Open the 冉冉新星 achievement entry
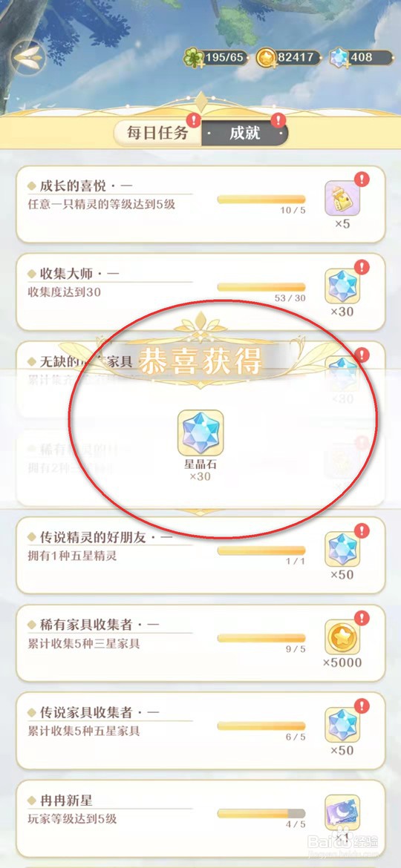The height and width of the screenshot is (868, 401). pos(200,818)
